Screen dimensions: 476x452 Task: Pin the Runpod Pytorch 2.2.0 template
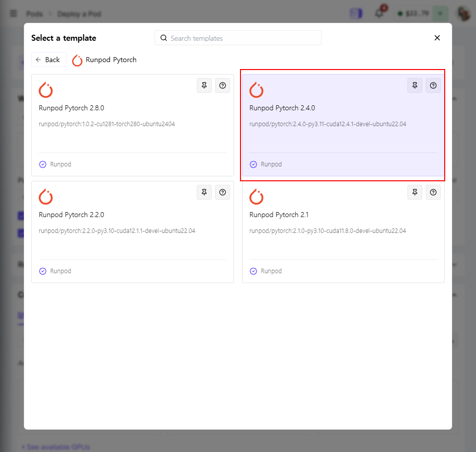[204, 192]
